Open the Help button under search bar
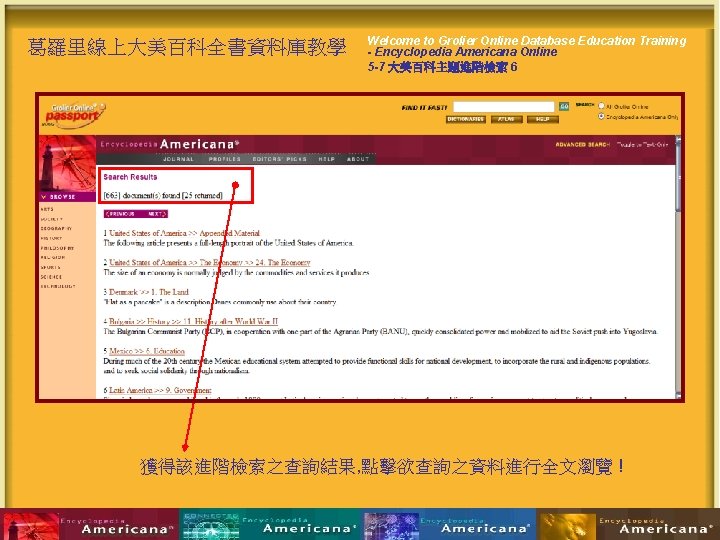Screen dimensions: 720x540 (x=543, y=119)
